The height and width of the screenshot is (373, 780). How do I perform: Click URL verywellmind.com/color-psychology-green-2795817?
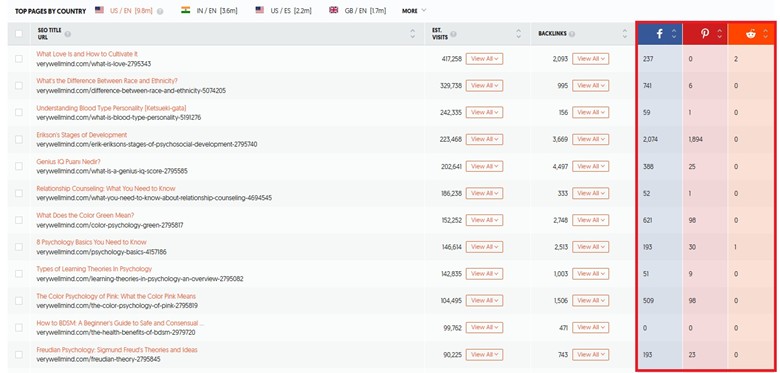click(110, 225)
